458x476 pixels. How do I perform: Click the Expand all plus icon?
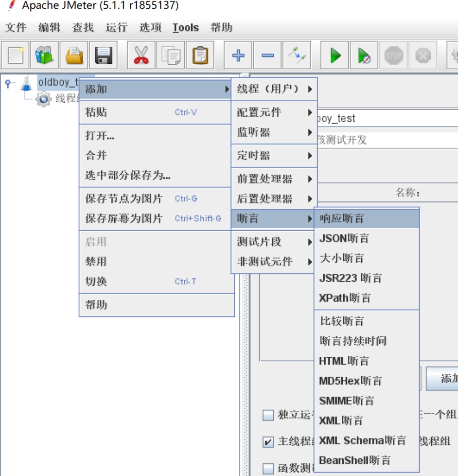coord(238,55)
